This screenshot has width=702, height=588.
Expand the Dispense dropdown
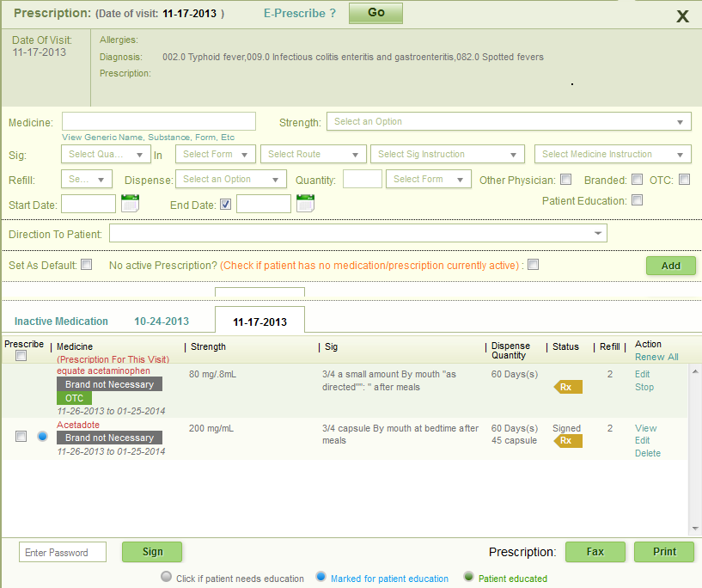click(x=230, y=180)
